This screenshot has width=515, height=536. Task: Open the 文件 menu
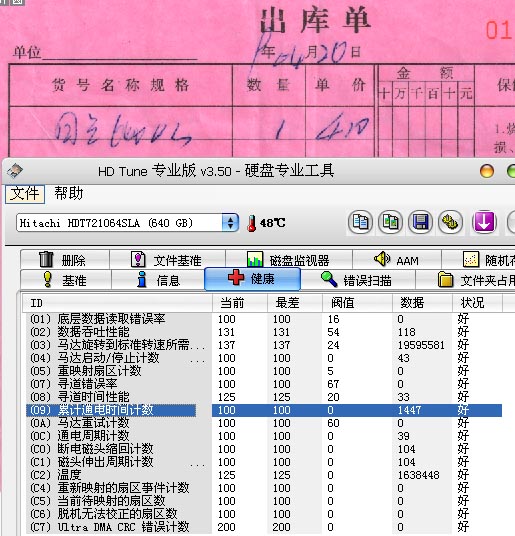[25, 194]
